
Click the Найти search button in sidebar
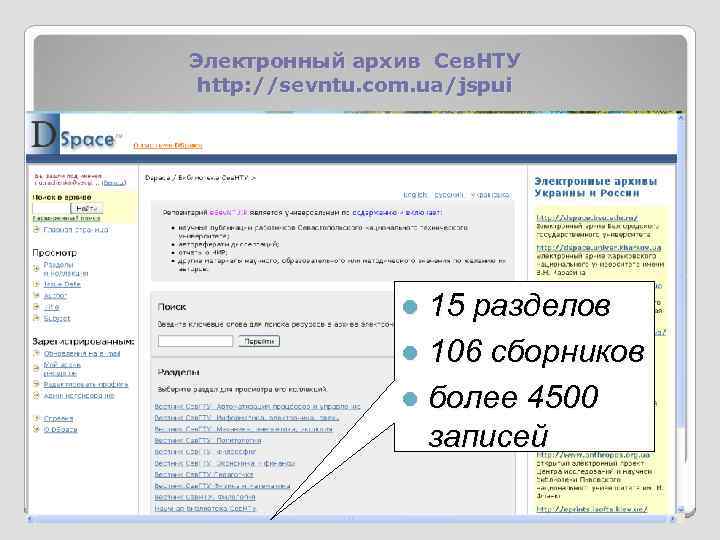[x=86, y=208]
